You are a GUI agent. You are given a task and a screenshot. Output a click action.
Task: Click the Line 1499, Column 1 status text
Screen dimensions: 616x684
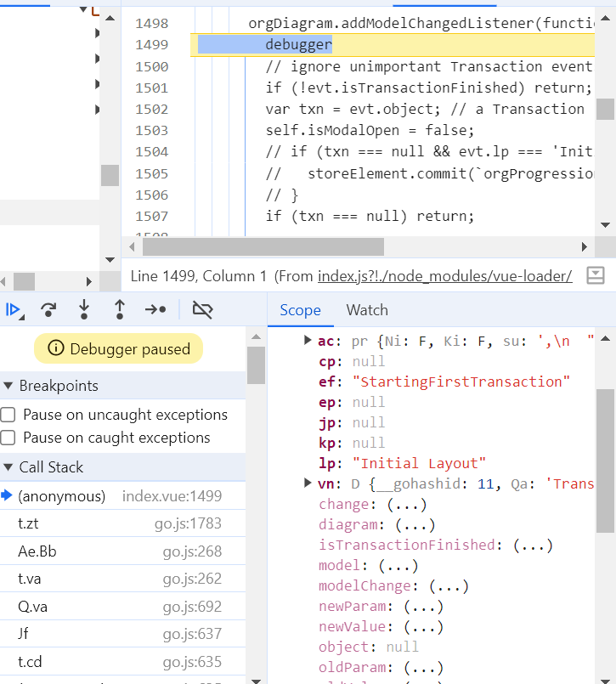pos(199,276)
